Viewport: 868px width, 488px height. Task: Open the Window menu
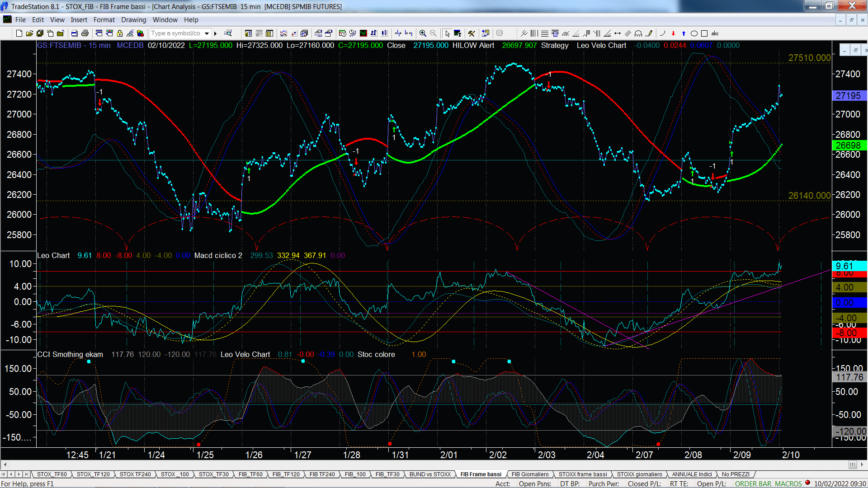pyautogui.click(x=165, y=20)
